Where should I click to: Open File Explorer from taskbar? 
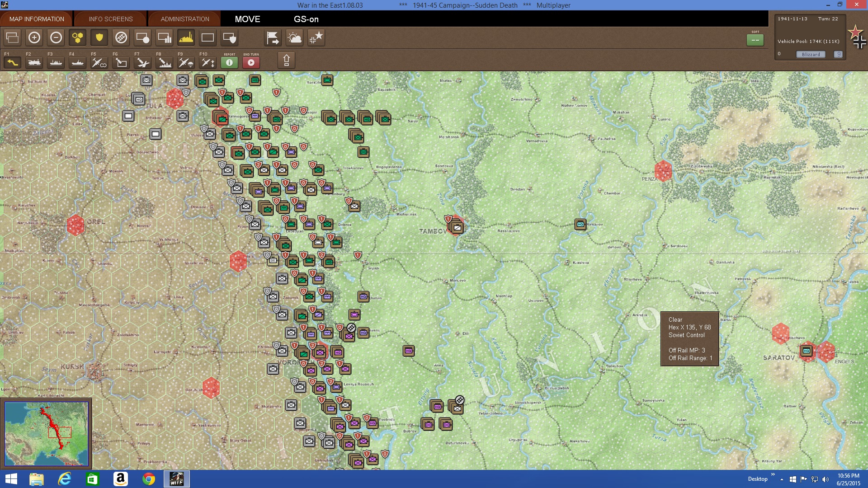36,479
